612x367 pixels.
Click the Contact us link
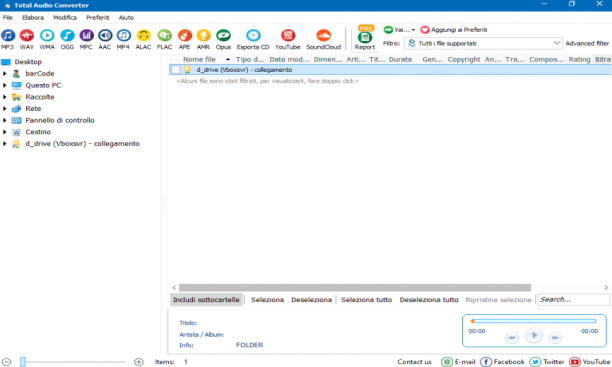(415, 362)
